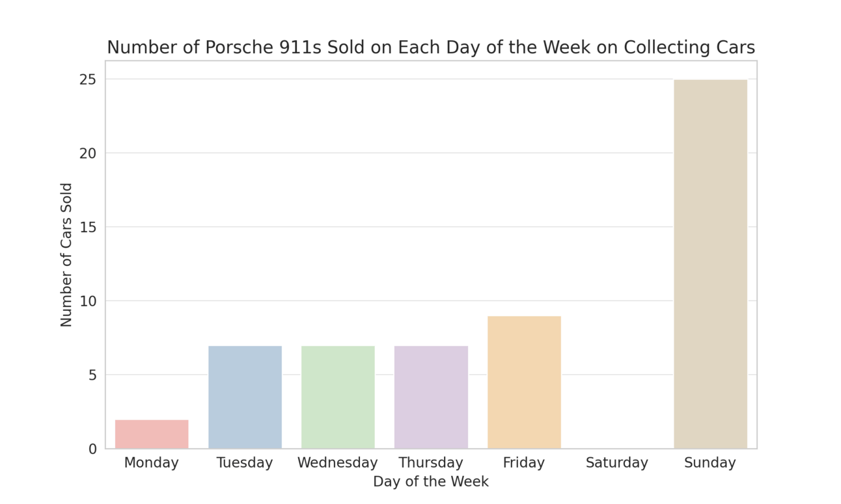Screen dimensions: 841x504
Task: Click the tall beige Sunday bar
Action: point(710,263)
